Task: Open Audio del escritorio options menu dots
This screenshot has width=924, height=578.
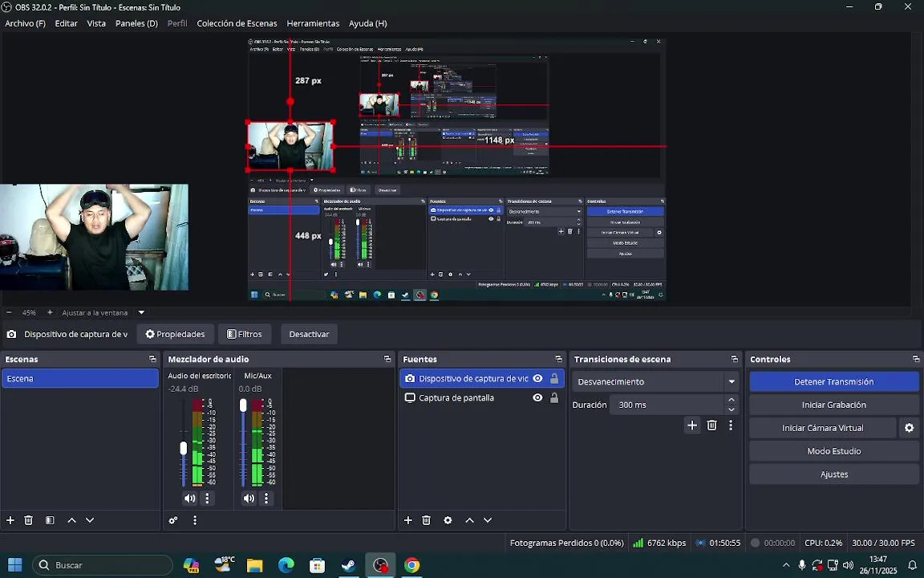Action: 207,499
